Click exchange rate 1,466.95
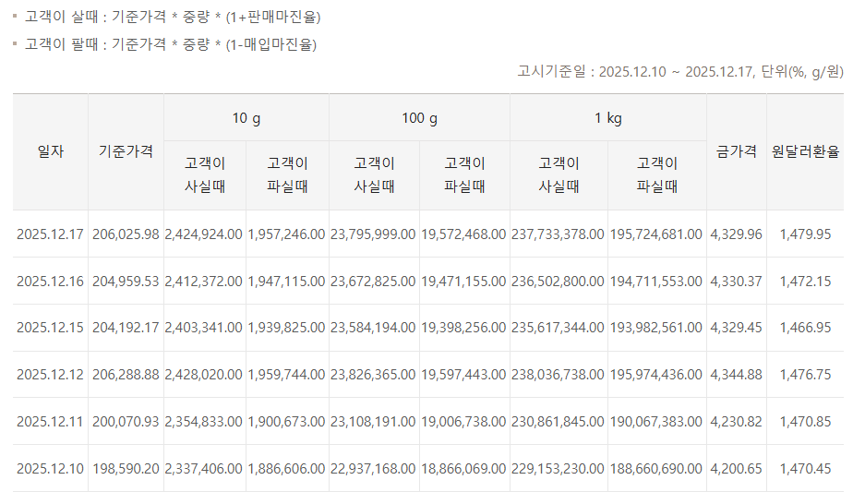This screenshot has width=853, height=504. pos(805,328)
